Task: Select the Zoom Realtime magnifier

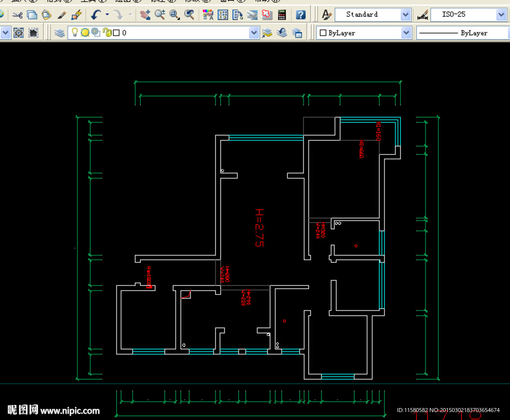Action: (160, 15)
